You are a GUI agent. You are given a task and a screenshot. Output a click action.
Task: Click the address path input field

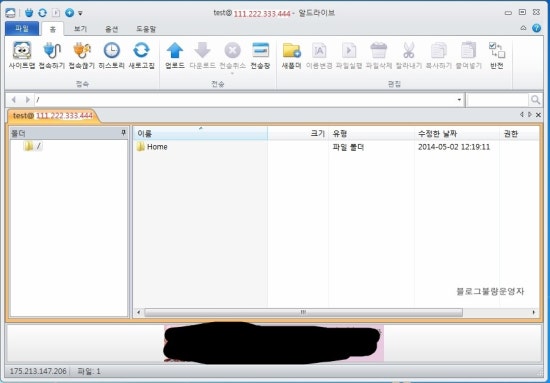(x=246, y=100)
